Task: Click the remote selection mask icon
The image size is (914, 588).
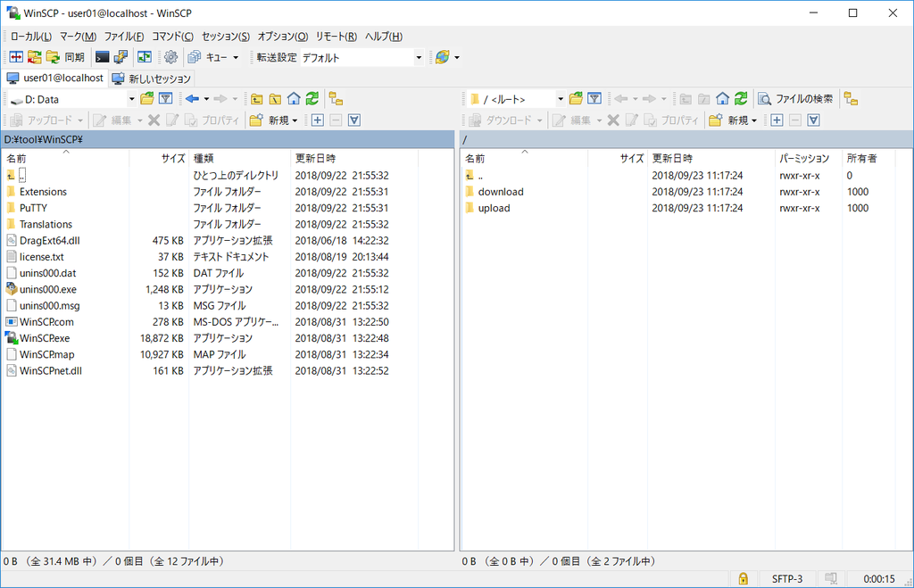Action: (x=814, y=120)
